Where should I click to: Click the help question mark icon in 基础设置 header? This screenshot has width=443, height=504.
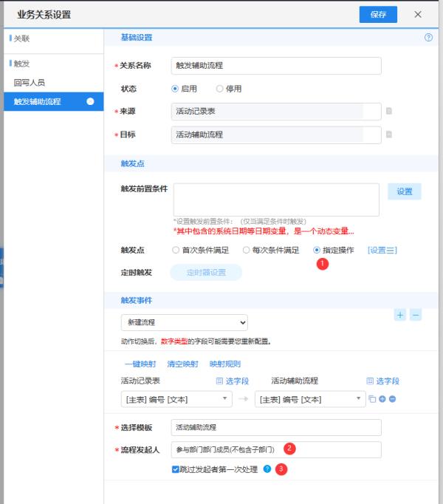(x=428, y=38)
